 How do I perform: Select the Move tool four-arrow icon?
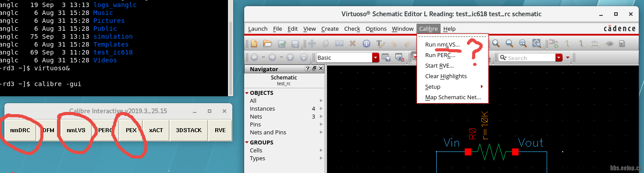312,43
